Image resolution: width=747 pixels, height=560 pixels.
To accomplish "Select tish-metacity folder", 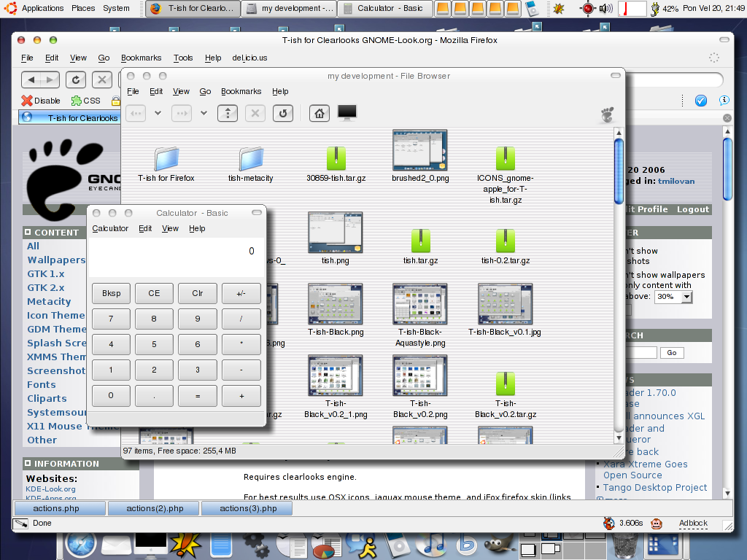I will click(x=251, y=164).
